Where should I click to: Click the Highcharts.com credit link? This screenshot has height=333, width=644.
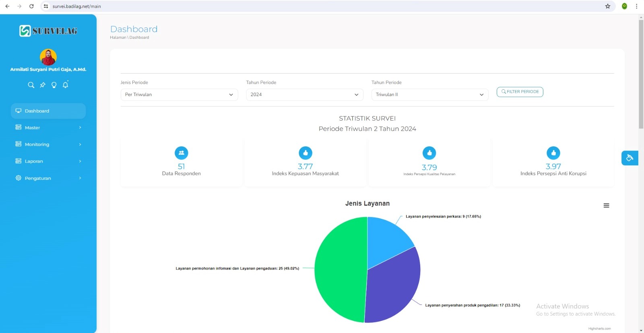(x=599, y=329)
